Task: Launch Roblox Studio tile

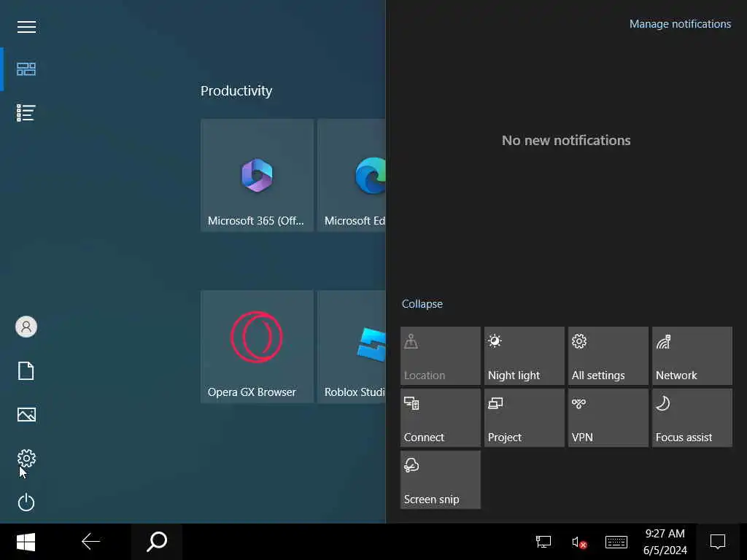Action: tap(352, 346)
